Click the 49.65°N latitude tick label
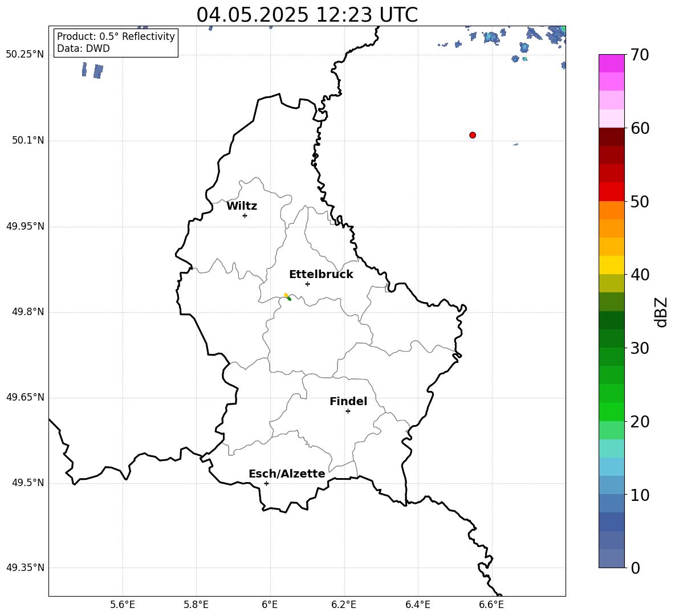The height and width of the screenshot is (616, 675). tap(25, 397)
